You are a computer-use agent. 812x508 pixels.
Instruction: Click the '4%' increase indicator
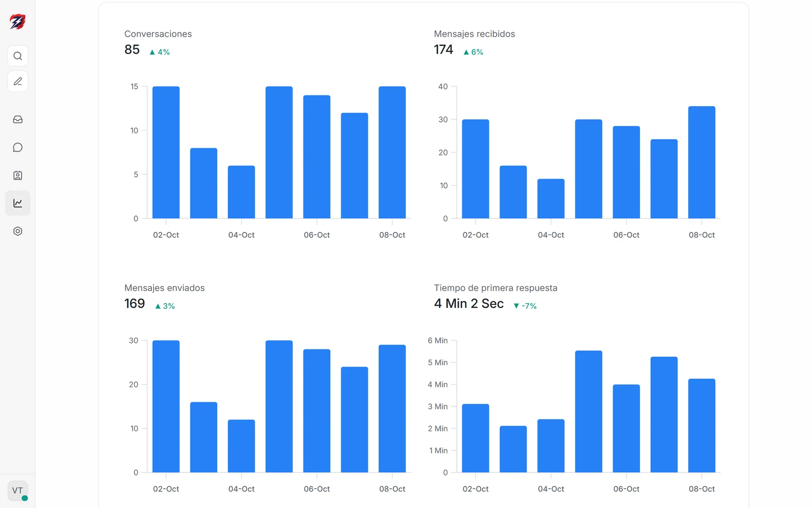click(x=159, y=52)
